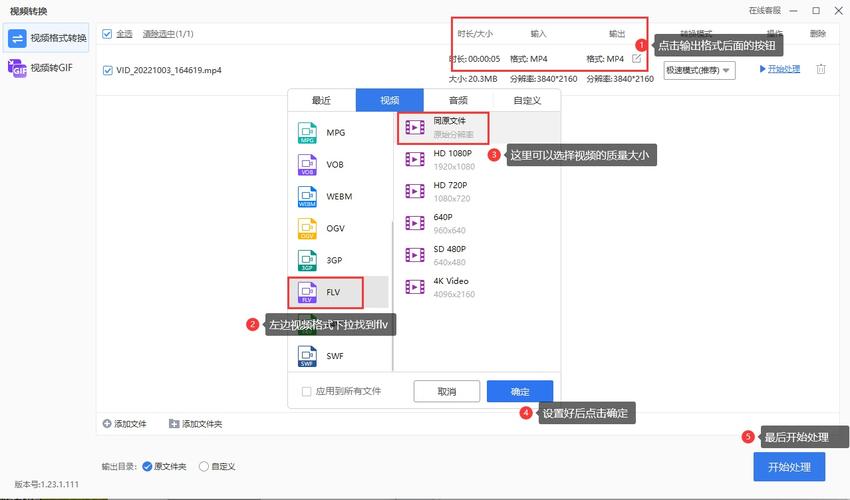
Task: Click the 版本号:1.23.1.111 text
Action: pos(47,484)
